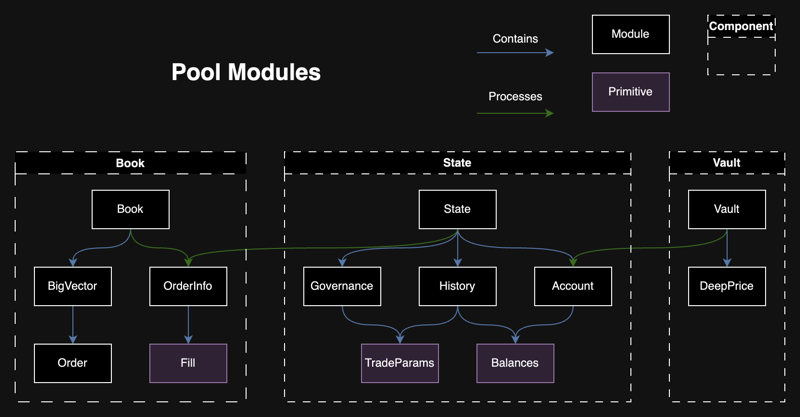
Task: Select the blue Contains legend arrow
Action: (515, 53)
